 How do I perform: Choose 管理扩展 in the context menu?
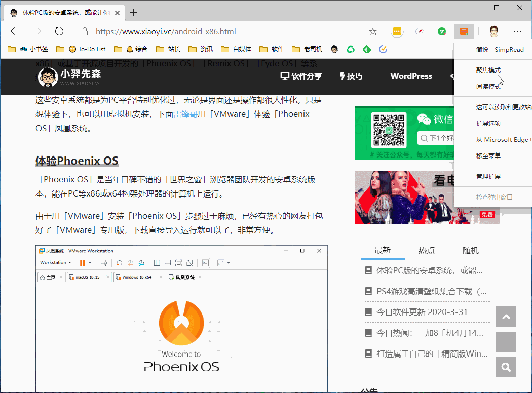tap(488, 176)
